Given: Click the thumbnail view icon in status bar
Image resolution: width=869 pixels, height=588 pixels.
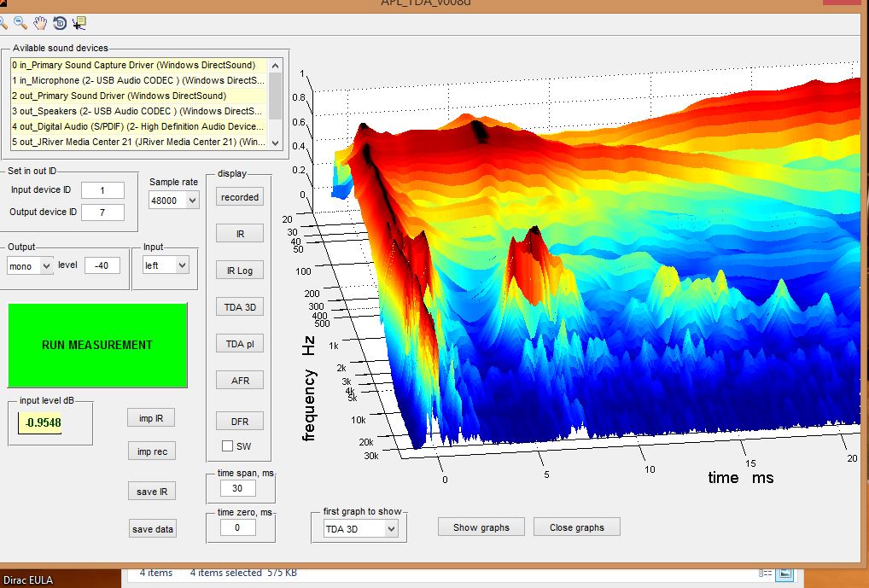Looking at the screenshot, I should point(784,573).
